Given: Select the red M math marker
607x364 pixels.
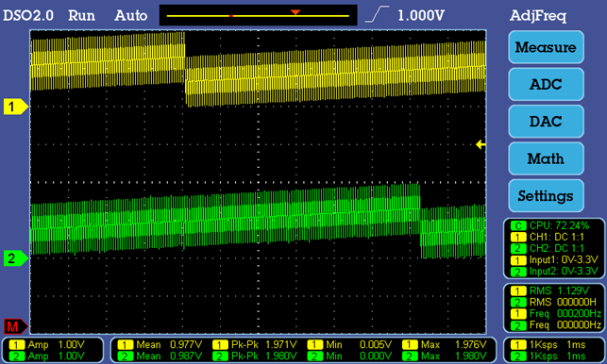Looking at the screenshot, I should tap(16, 327).
